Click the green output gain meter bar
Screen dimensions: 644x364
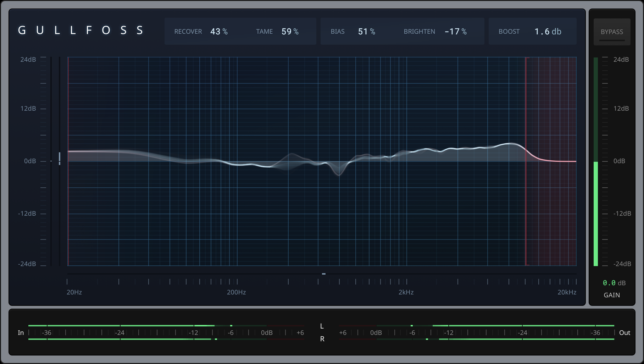click(x=596, y=214)
